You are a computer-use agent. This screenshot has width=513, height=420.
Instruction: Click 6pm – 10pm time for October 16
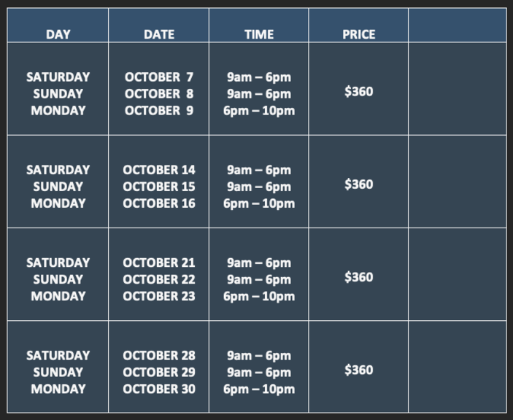click(x=259, y=203)
